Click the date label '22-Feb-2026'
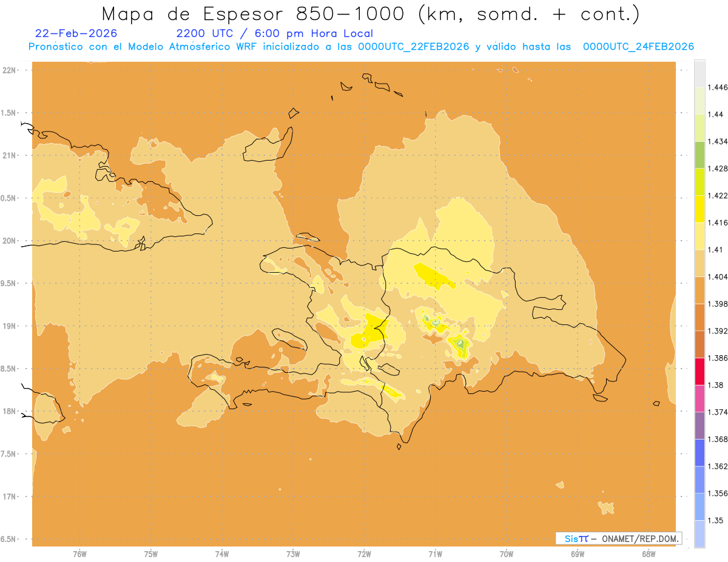 tap(76, 33)
